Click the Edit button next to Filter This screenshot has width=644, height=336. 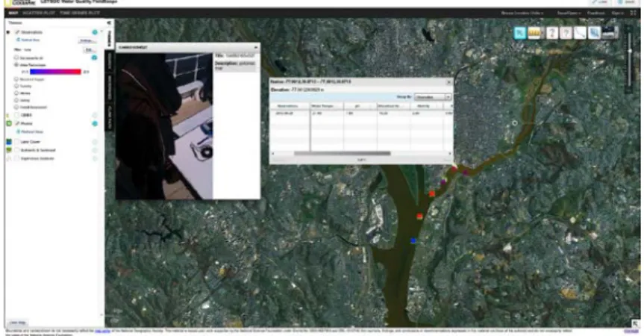coord(89,50)
